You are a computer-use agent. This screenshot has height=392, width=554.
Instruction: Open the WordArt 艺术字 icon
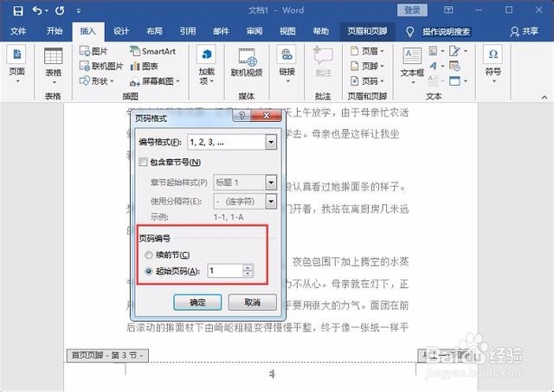436,66
